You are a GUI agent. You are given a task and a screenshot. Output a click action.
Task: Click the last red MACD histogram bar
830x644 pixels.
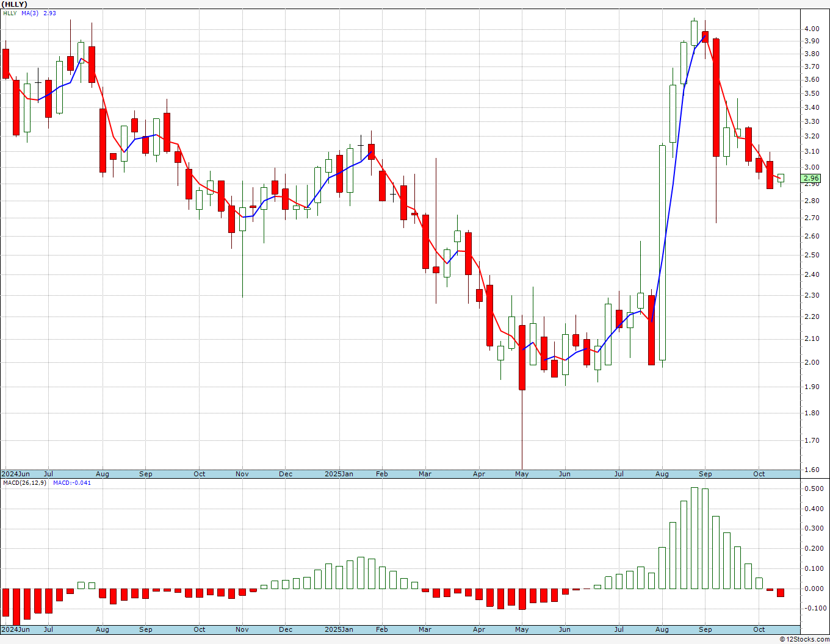pyautogui.click(x=781, y=593)
